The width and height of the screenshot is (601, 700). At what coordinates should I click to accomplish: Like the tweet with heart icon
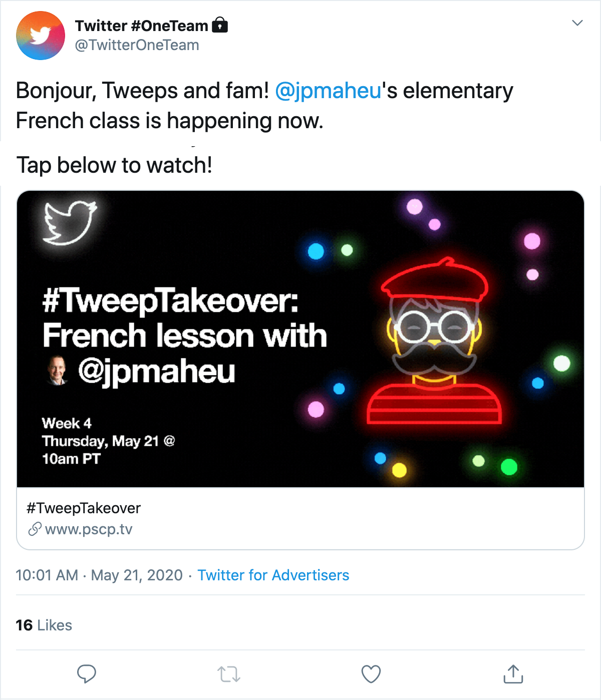click(371, 674)
